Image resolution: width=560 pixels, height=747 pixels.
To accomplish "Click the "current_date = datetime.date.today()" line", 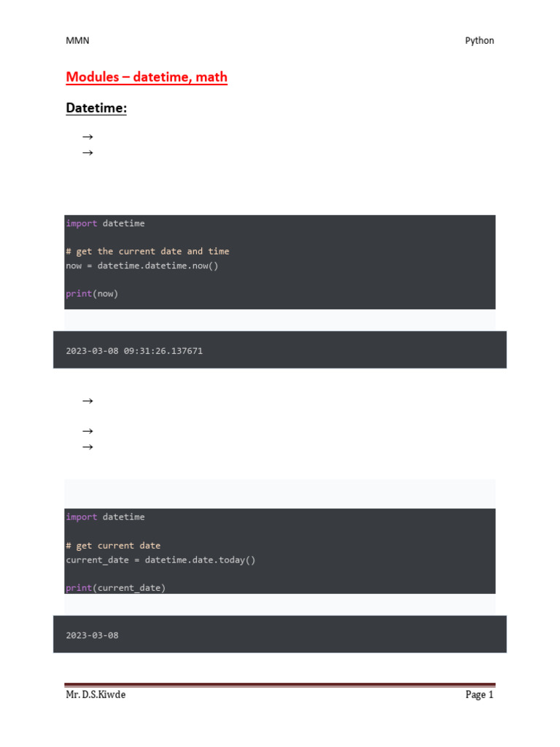I will coord(160,560).
